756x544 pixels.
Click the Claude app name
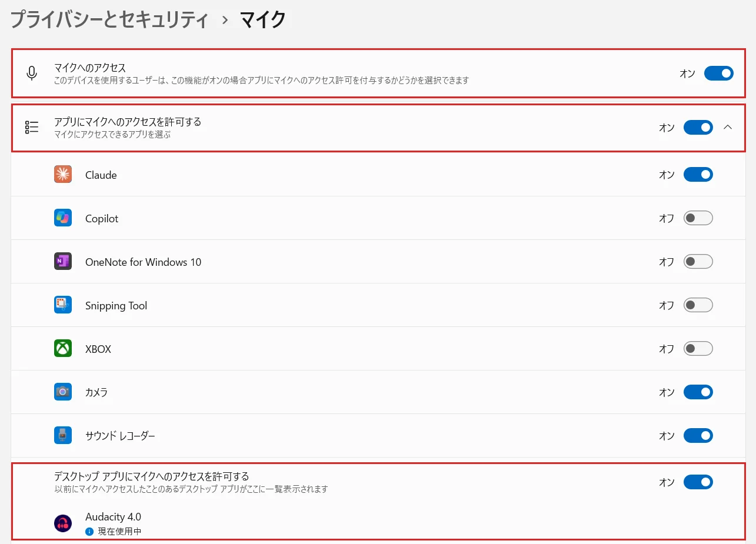(101, 175)
